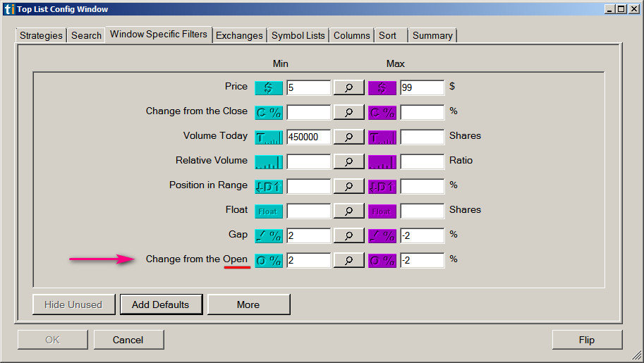The image size is (644, 363).
Task: Click the window resize grip corner
Action: 637,356
